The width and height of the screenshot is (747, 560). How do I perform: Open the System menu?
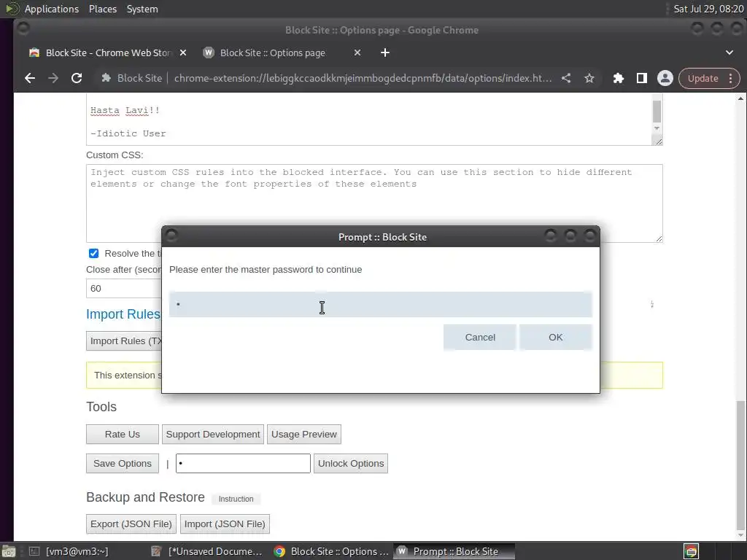pos(142,9)
